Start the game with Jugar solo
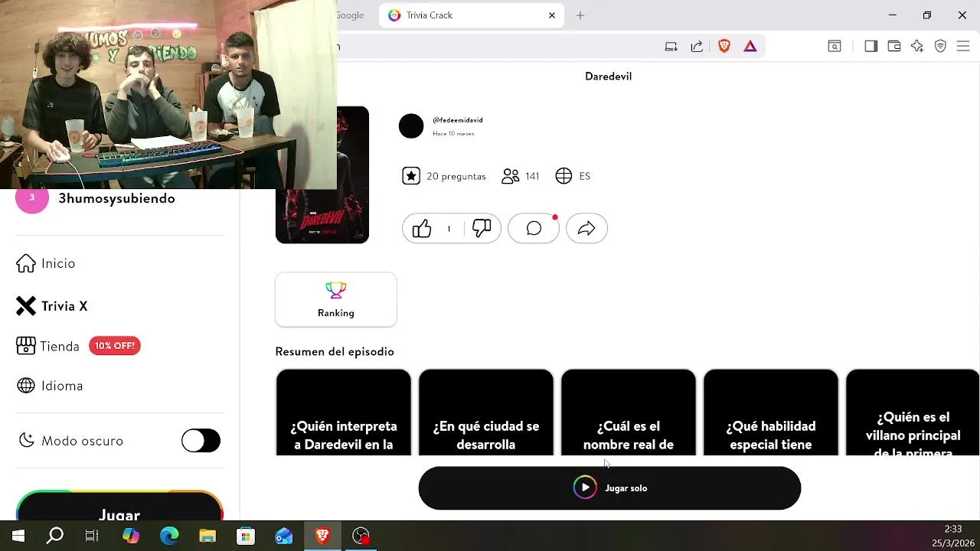This screenshot has height=551, width=980. [x=609, y=488]
